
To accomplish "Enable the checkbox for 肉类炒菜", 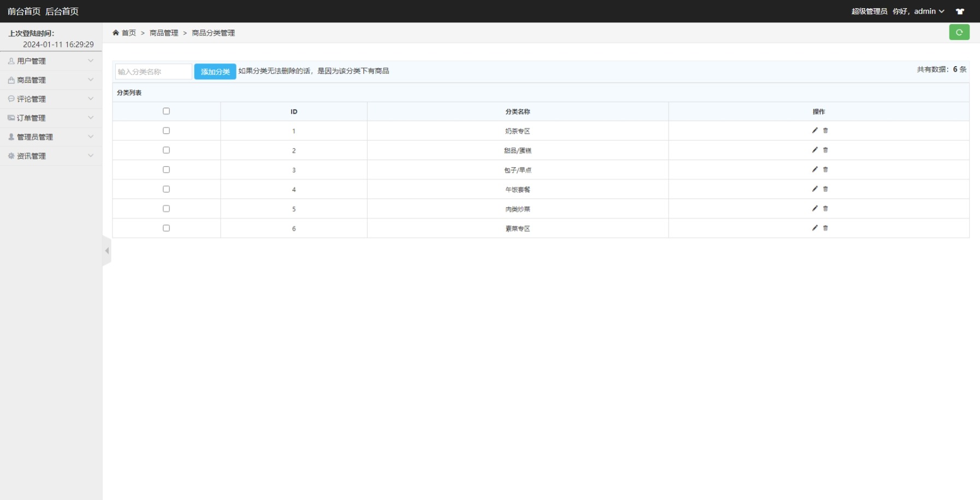I will pyautogui.click(x=166, y=208).
